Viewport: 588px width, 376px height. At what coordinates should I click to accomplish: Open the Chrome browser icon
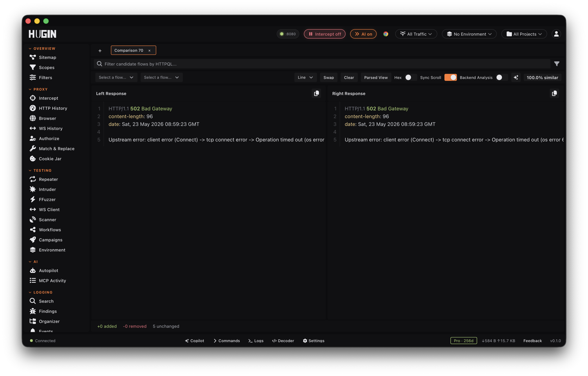point(385,34)
